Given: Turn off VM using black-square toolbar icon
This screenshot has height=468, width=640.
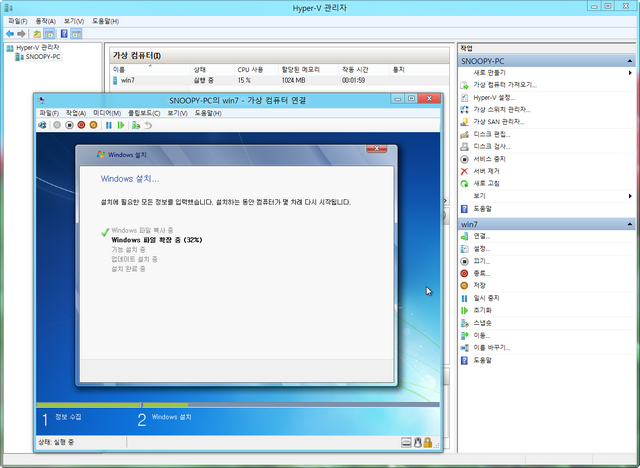Looking at the screenshot, I should pyautogui.click(x=69, y=125).
